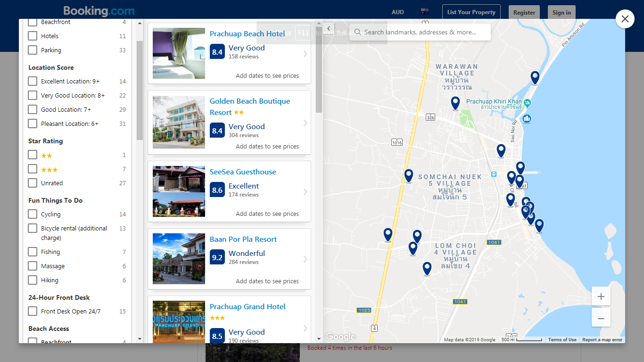Collapse the hotel list panel arrow

point(329,28)
